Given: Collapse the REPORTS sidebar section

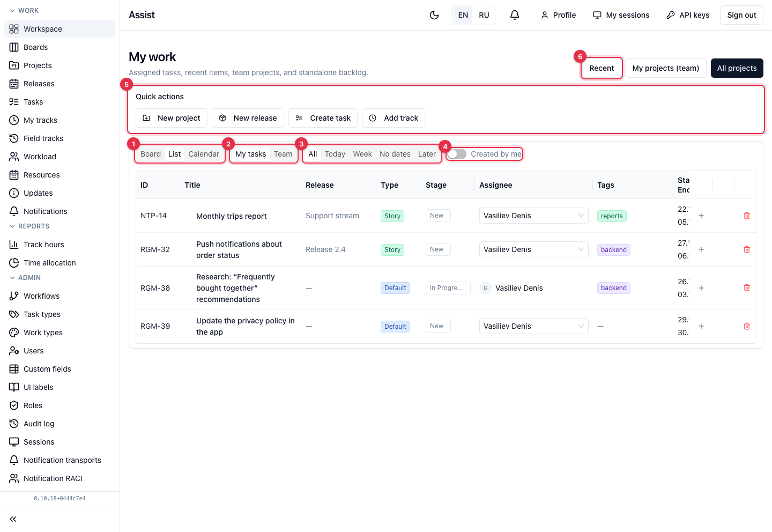Looking at the screenshot, I should point(29,226).
